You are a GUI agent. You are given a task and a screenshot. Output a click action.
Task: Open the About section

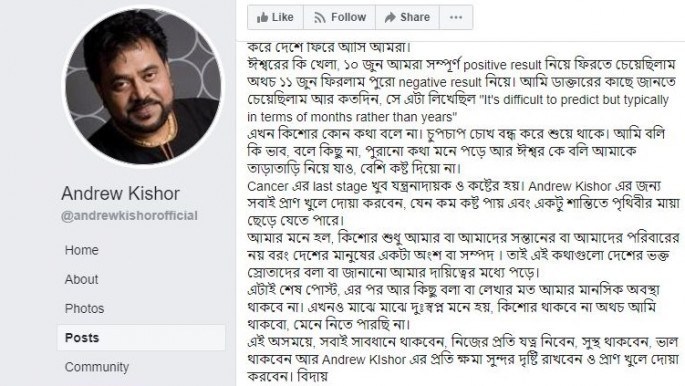click(x=82, y=279)
